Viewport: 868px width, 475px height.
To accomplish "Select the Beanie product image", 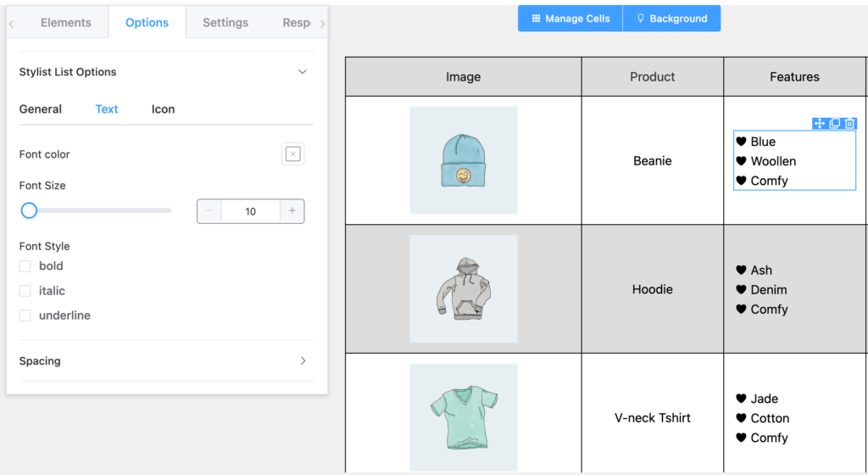I will [464, 160].
